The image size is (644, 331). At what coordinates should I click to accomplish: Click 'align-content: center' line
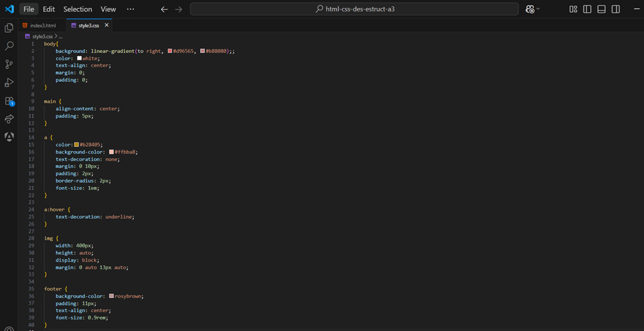click(x=87, y=108)
